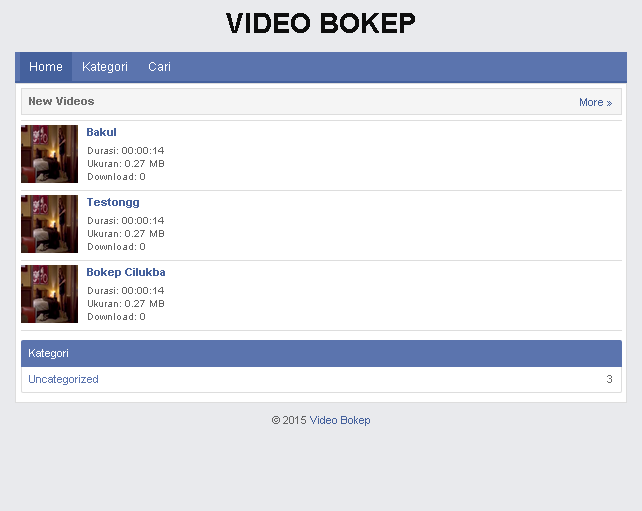Click the footer Video Bokep link
Image resolution: width=642 pixels, height=511 pixels.
point(340,420)
